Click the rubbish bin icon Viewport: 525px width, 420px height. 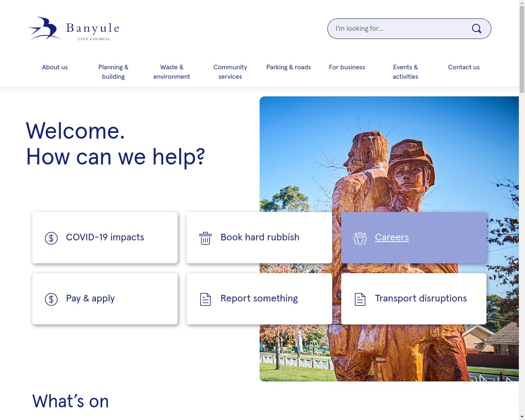205,238
